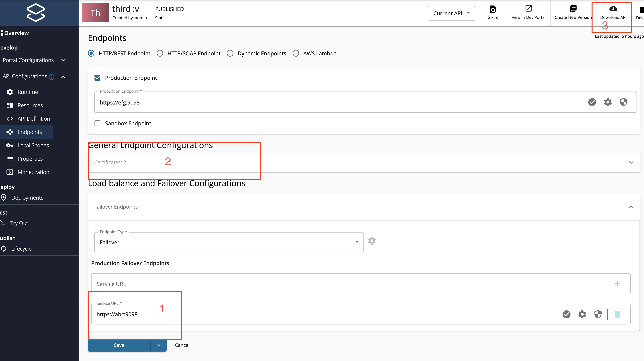
Task: Open the Current API dropdown
Action: (451, 13)
